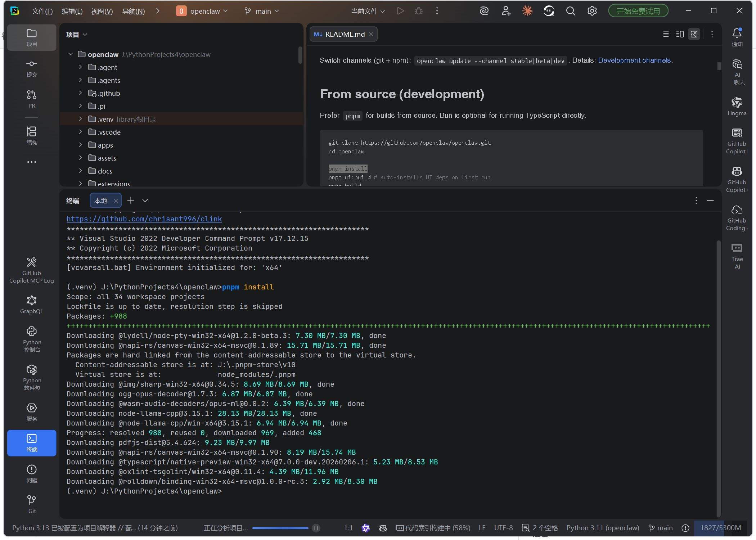756x540 pixels.
Task: Click the Development channels link
Action: pyautogui.click(x=634, y=60)
